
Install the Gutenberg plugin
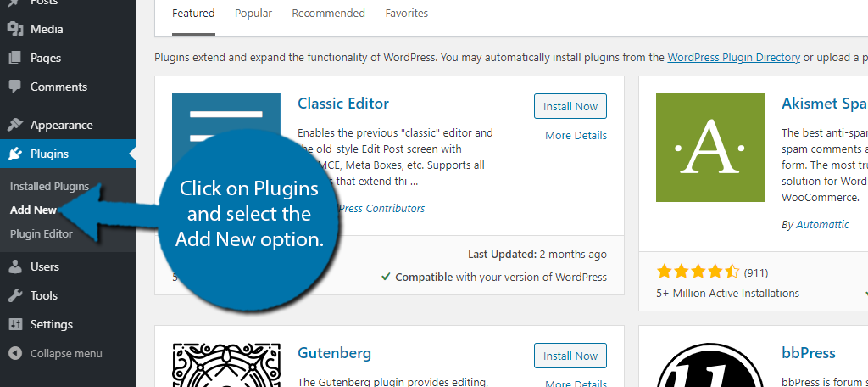570,356
